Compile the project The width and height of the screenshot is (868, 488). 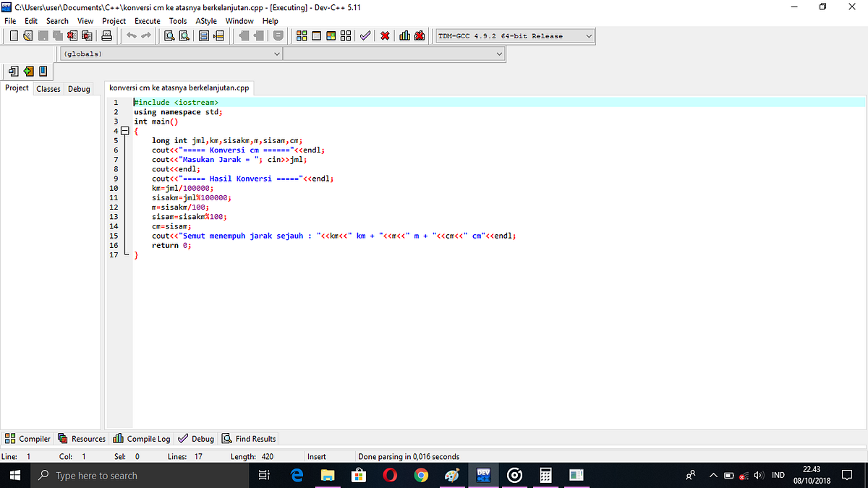[302, 35]
